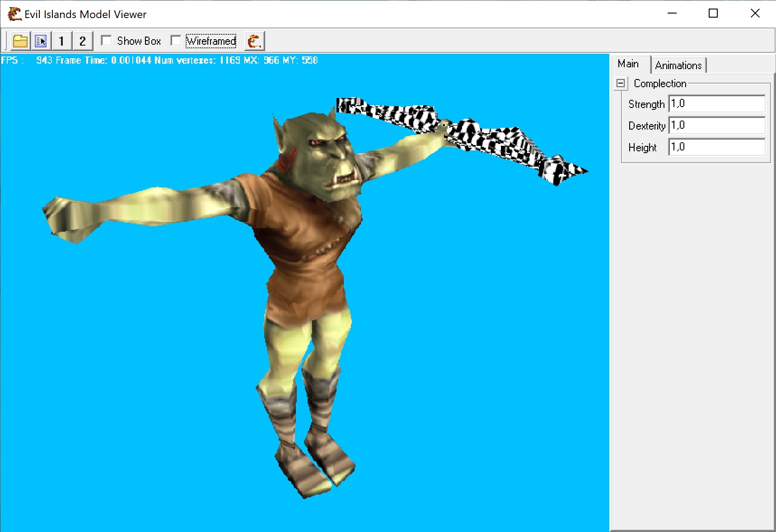Click the toolbar grip handle at left edge
This screenshot has height=532, width=776.
pyautogui.click(x=5, y=41)
